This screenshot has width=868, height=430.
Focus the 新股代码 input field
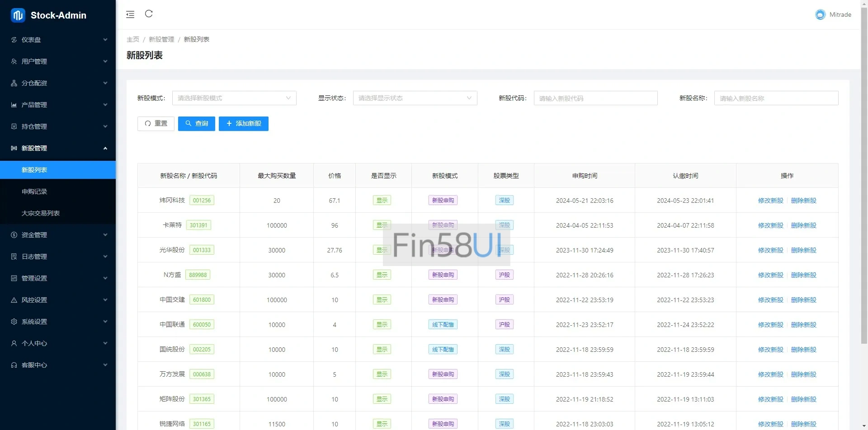point(595,98)
